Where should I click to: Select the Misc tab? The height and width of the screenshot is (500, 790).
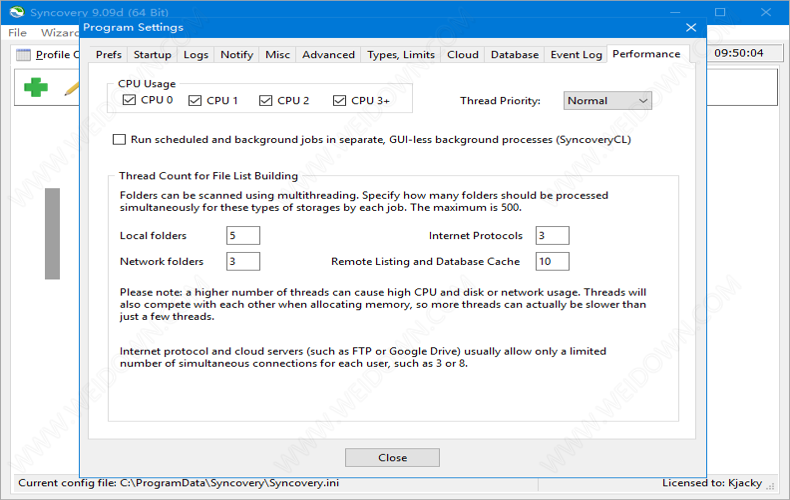278,54
